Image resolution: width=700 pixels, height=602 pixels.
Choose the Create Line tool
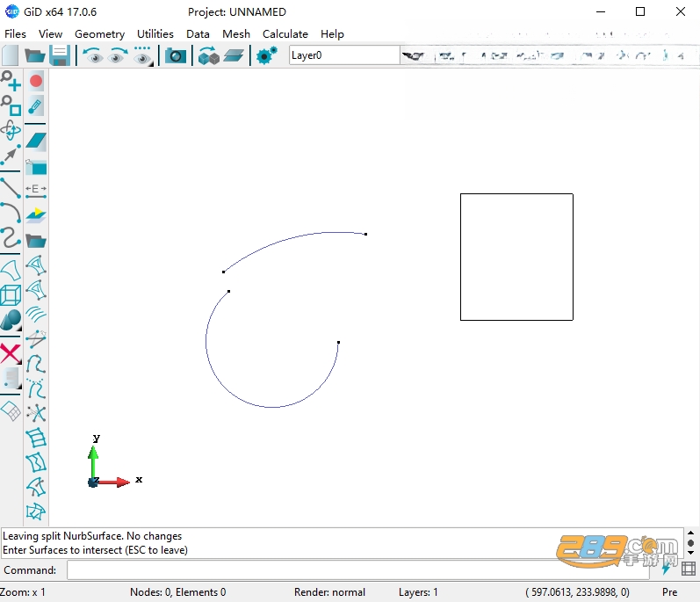11,187
